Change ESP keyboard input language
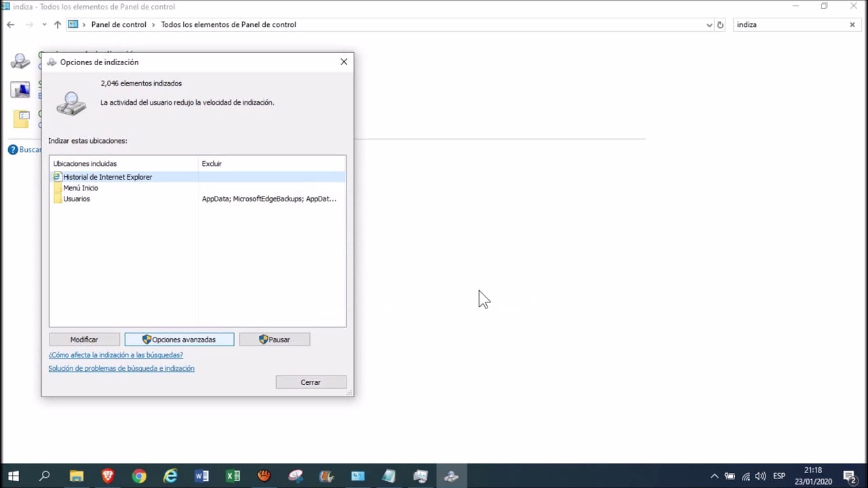The image size is (868, 488). click(x=779, y=476)
